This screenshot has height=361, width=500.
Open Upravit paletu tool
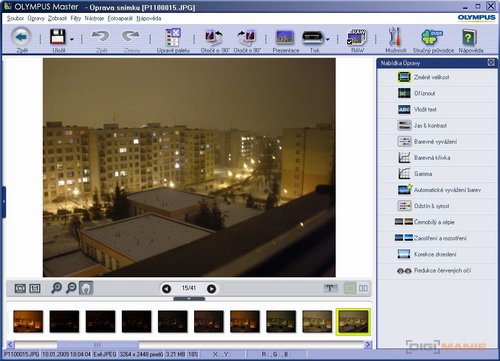173,37
